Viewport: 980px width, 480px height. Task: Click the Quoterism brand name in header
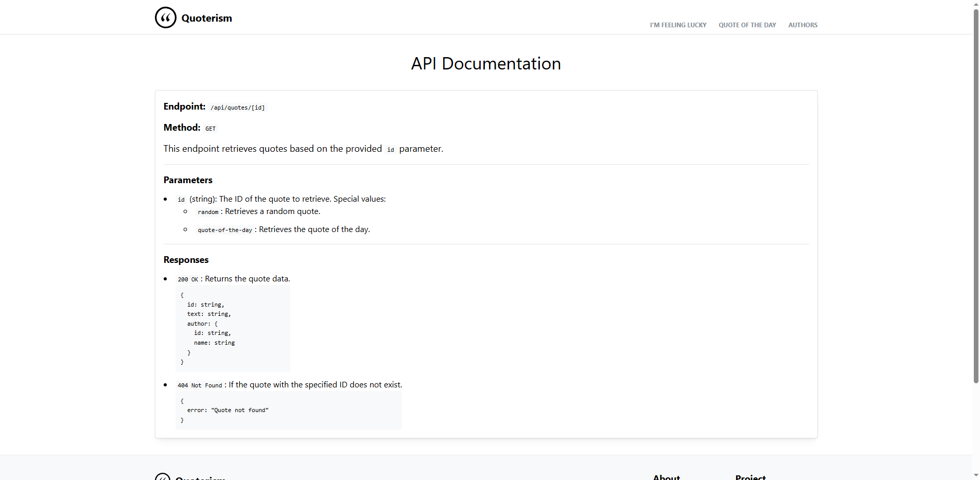pos(206,17)
